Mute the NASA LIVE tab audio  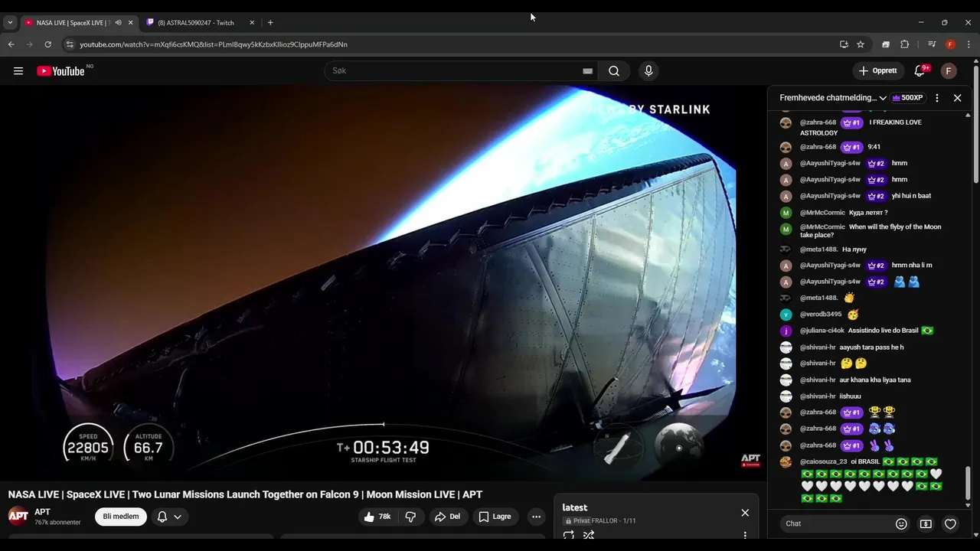(x=118, y=22)
